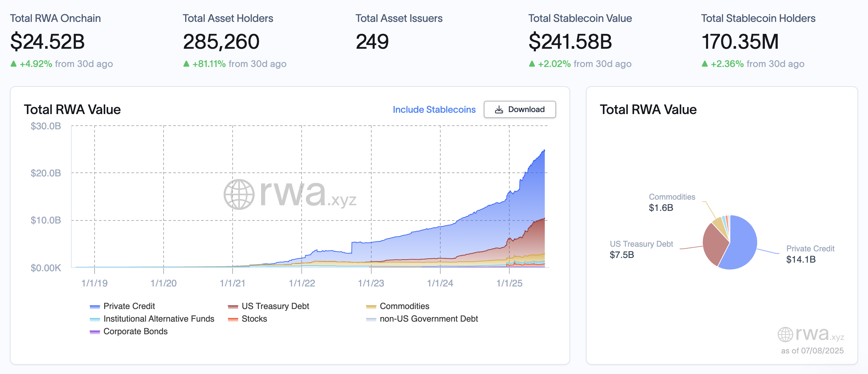Click the Download button to export chart data

coord(520,109)
